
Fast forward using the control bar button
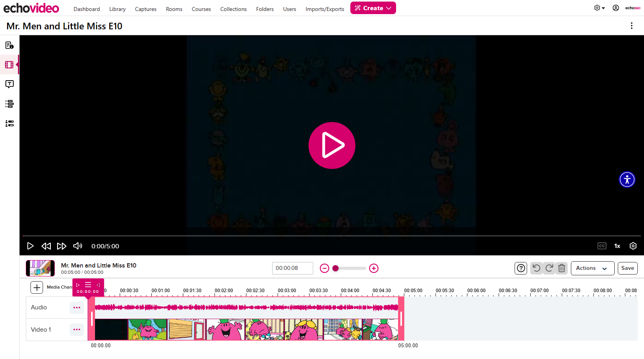(x=62, y=246)
